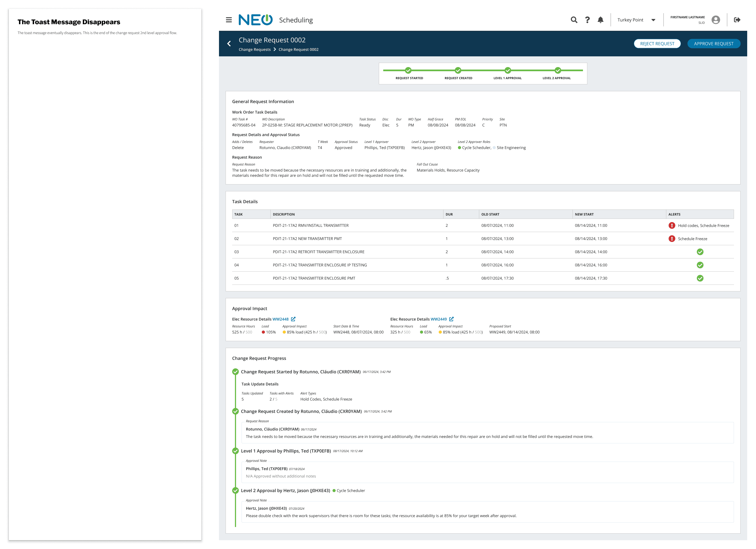The image size is (756, 549).
Task: Open notifications bell icon
Action: click(600, 20)
